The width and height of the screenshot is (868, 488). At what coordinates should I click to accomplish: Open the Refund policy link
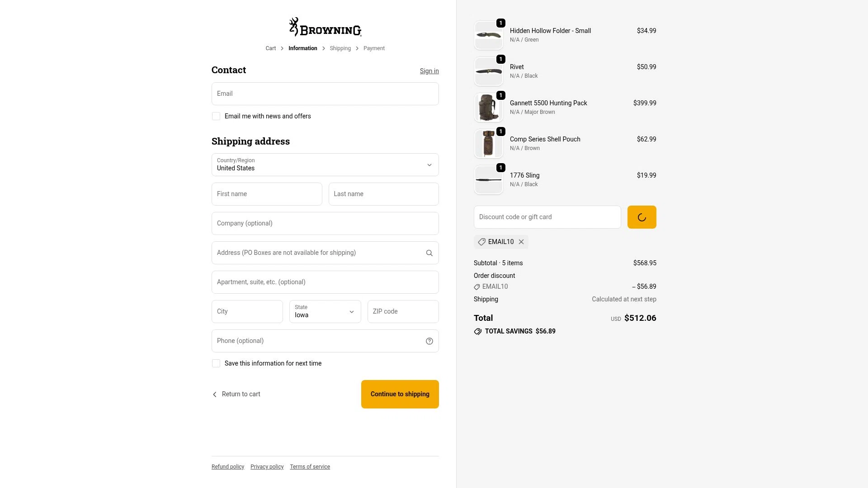point(227,466)
